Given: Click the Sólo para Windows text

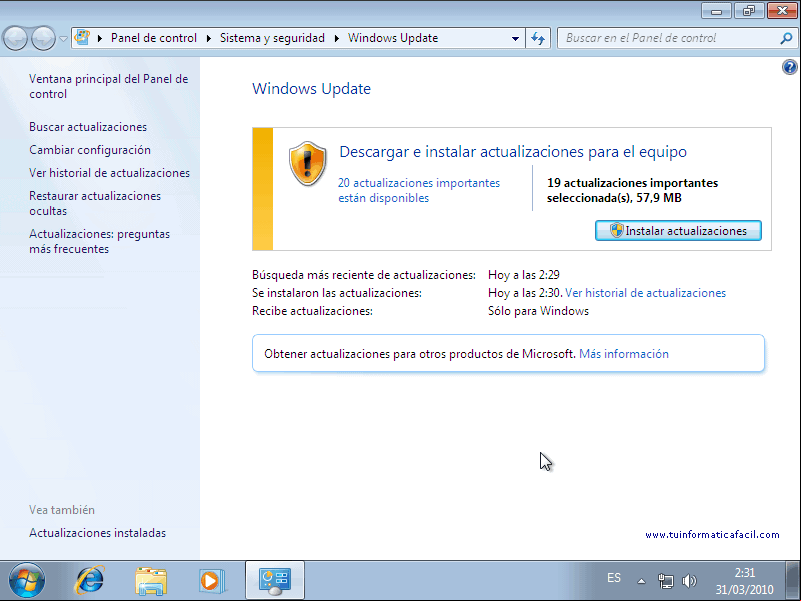Looking at the screenshot, I should [x=538, y=311].
